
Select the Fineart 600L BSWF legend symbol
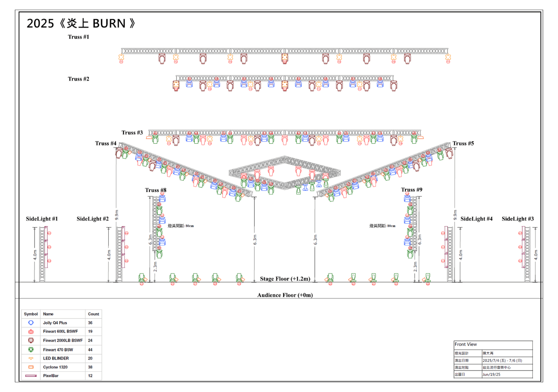coord(31,331)
